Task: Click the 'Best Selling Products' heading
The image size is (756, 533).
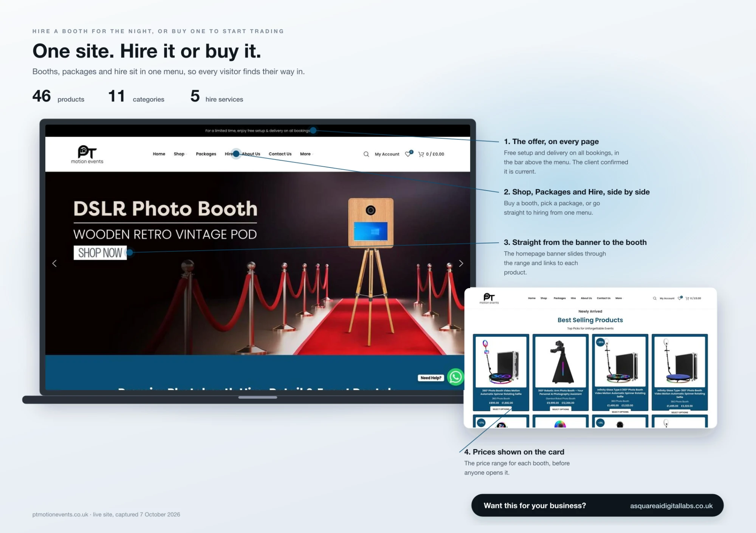Action: (590, 320)
